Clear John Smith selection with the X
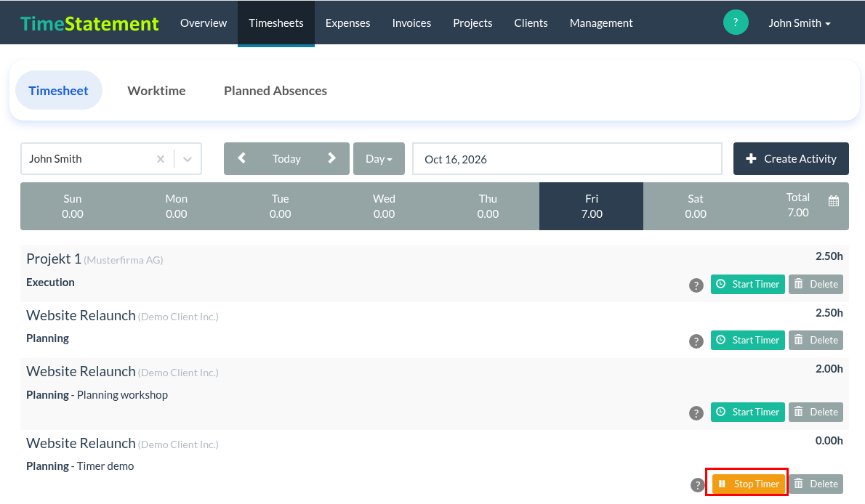 [161, 159]
